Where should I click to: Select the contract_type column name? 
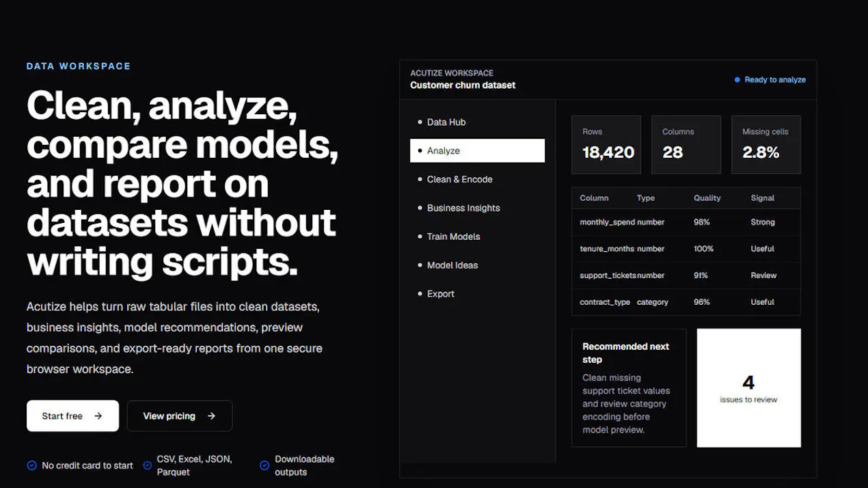(x=605, y=302)
